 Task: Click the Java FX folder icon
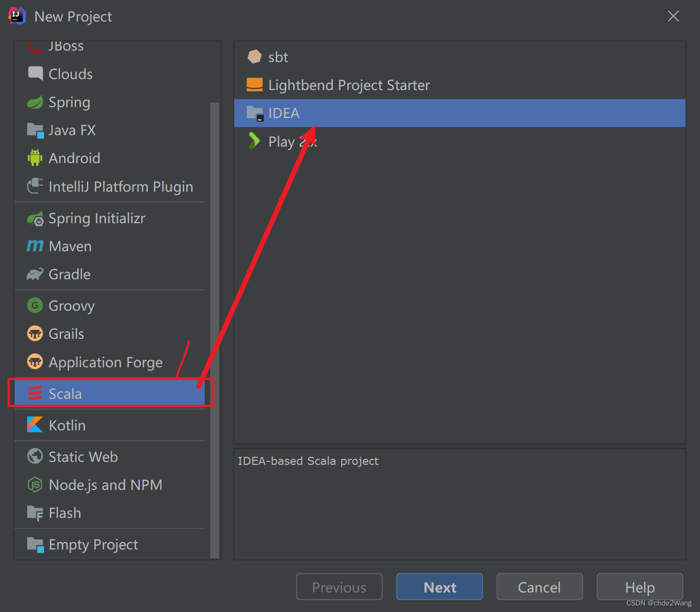click(35, 131)
